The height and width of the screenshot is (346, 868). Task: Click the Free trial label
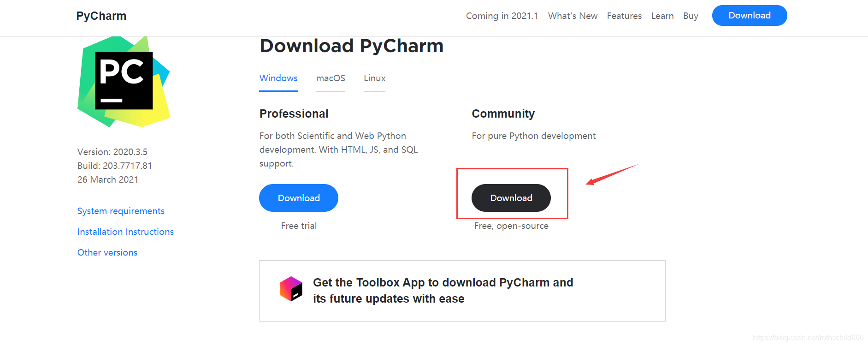(x=299, y=226)
